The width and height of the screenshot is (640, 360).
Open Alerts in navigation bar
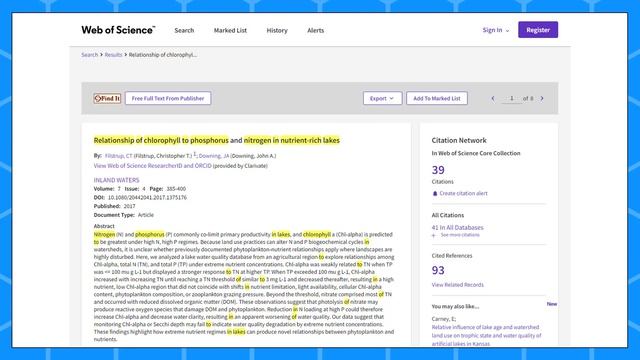[316, 30]
